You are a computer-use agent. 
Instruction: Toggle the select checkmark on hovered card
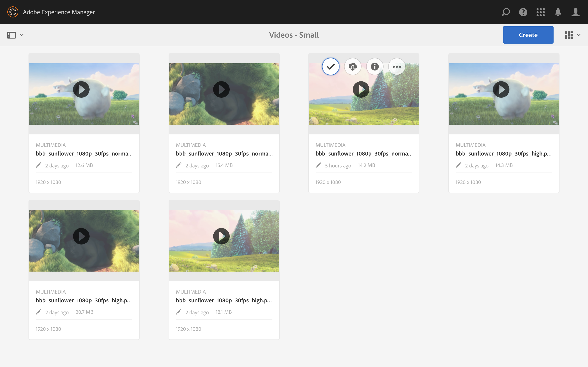pos(331,67)
